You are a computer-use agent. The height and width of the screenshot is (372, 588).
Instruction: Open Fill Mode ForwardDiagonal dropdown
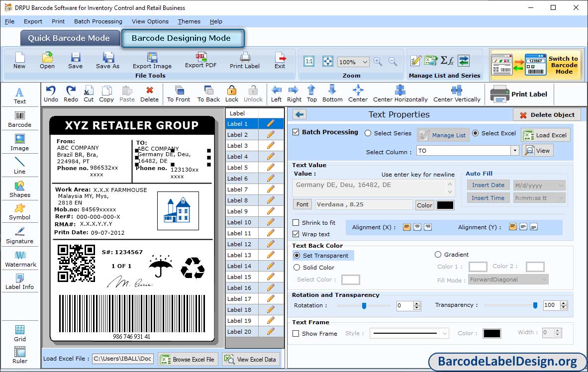(544, 279)
